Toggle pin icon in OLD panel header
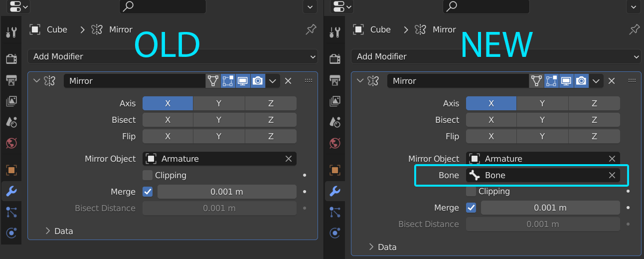 [x=311, y=29]
